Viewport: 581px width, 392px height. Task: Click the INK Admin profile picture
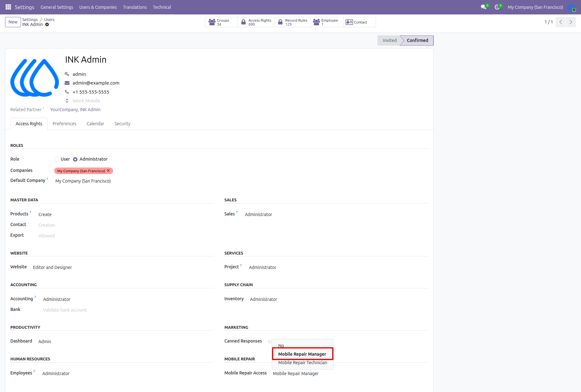(x=34, y=78)
